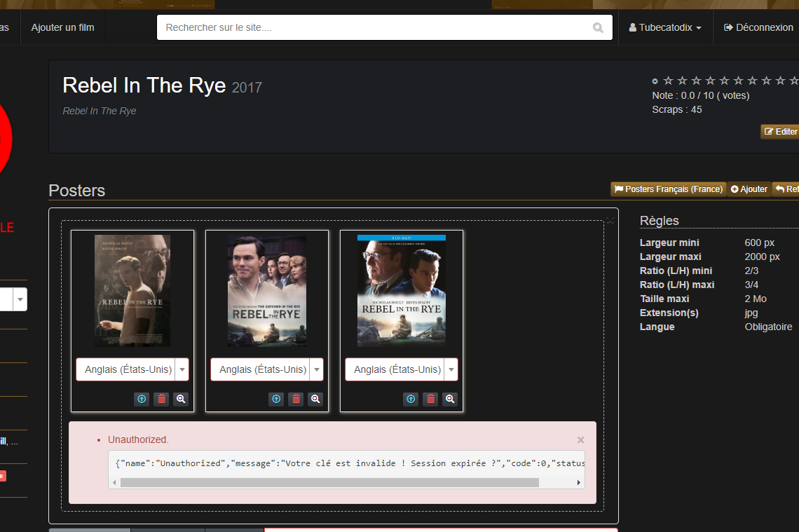This screenshot has width=799, height=532.
Task: Select the first poster thumbnail
Action: coord(132,290)
